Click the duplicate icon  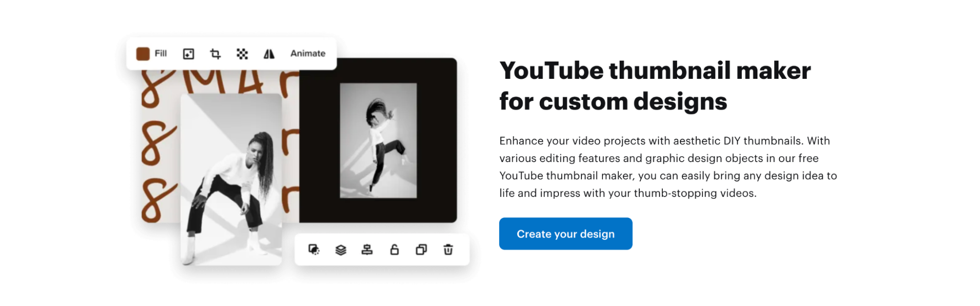click(421, 250)
